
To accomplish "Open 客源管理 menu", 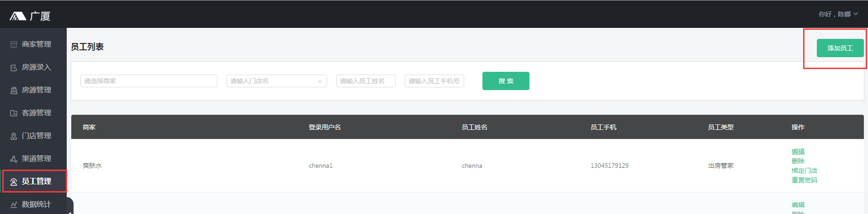I will pyautogui.click(x=33, y=113).
